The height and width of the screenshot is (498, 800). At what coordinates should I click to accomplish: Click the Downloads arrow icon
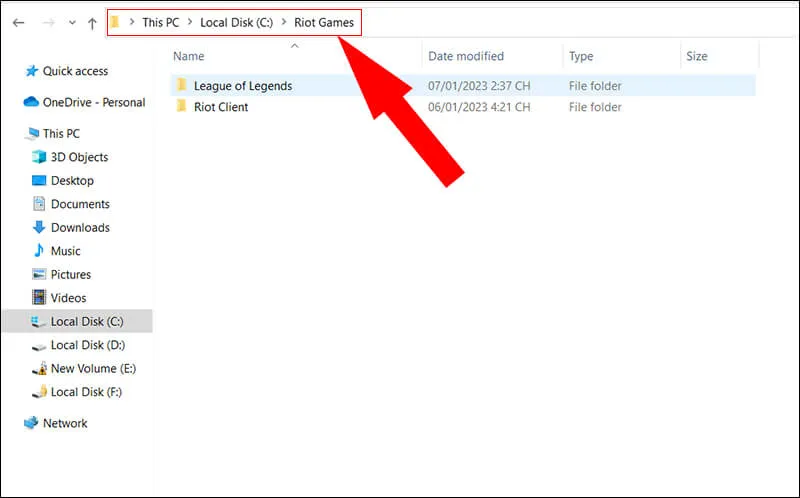coord(39,227)
